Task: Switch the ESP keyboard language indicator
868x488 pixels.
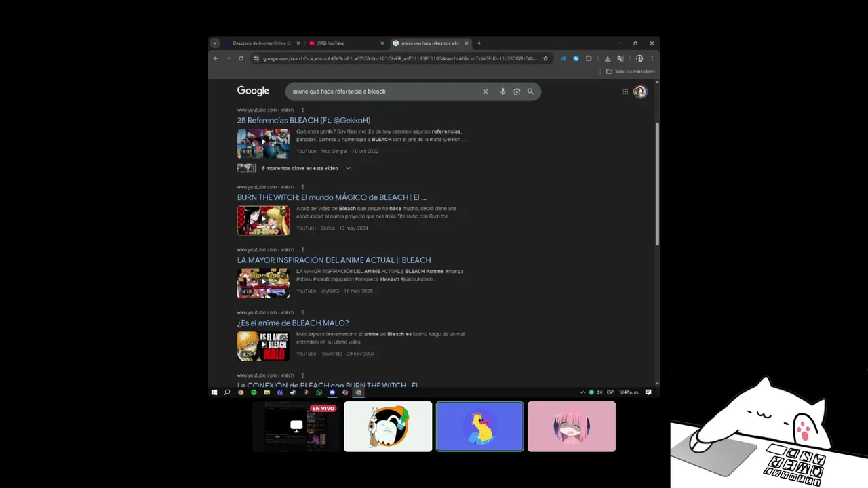Action: 610,392
